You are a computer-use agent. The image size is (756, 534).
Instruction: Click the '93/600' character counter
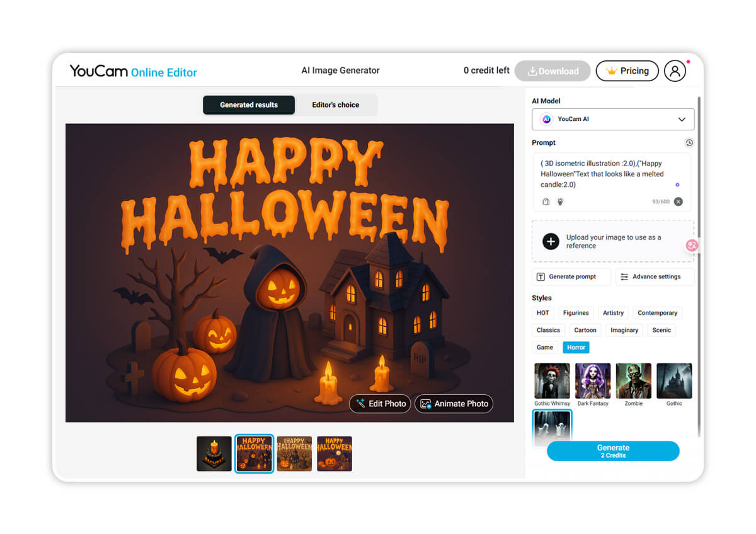pyautogui.click(x=661, y=202)
